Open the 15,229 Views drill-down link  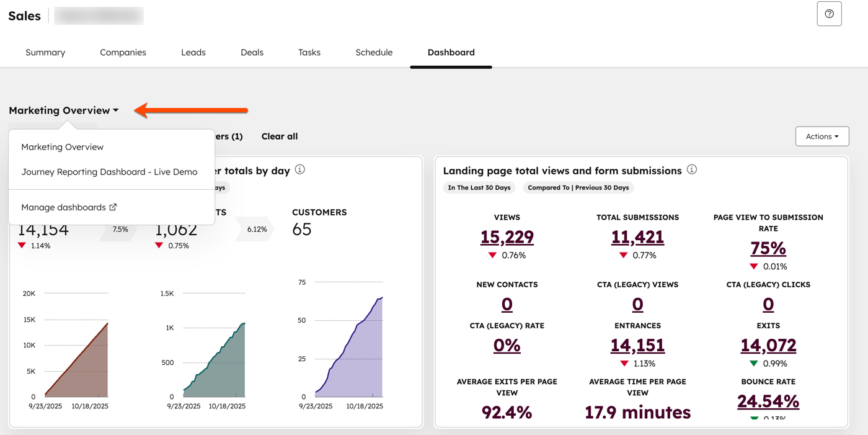click(x=507, y=237)
